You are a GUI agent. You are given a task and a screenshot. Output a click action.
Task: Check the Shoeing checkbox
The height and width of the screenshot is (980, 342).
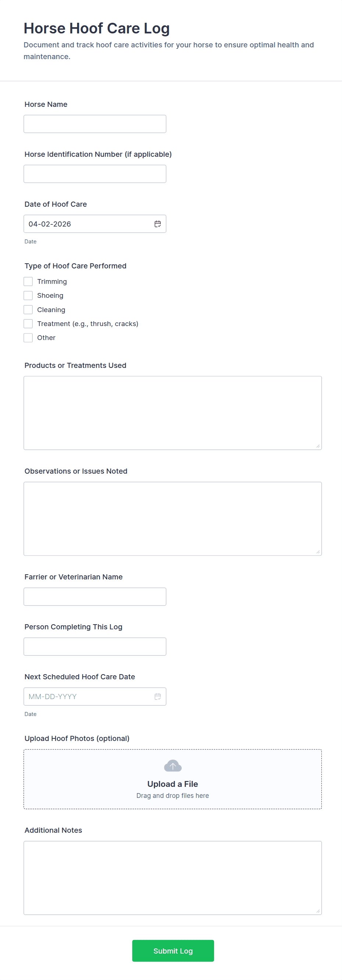pyautogui.click(x=28, y=296)
